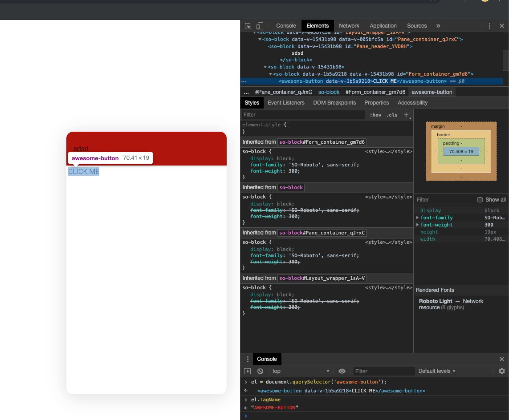Open the Accessibility sub-tab

click(x=413, y=103)
